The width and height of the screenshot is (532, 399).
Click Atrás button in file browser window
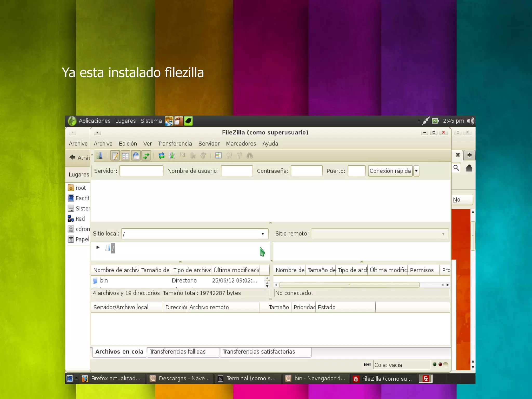tap(79, 157)
